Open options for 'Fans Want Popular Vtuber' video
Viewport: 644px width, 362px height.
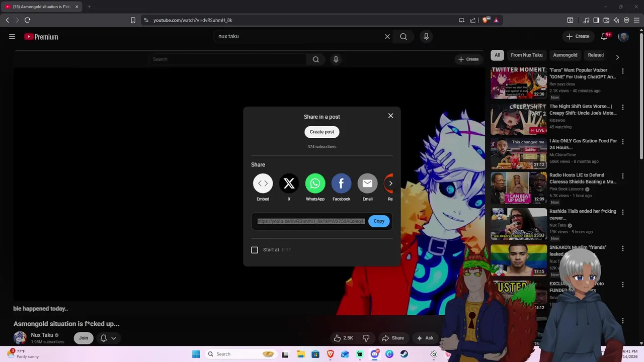[x=623, y=71]
